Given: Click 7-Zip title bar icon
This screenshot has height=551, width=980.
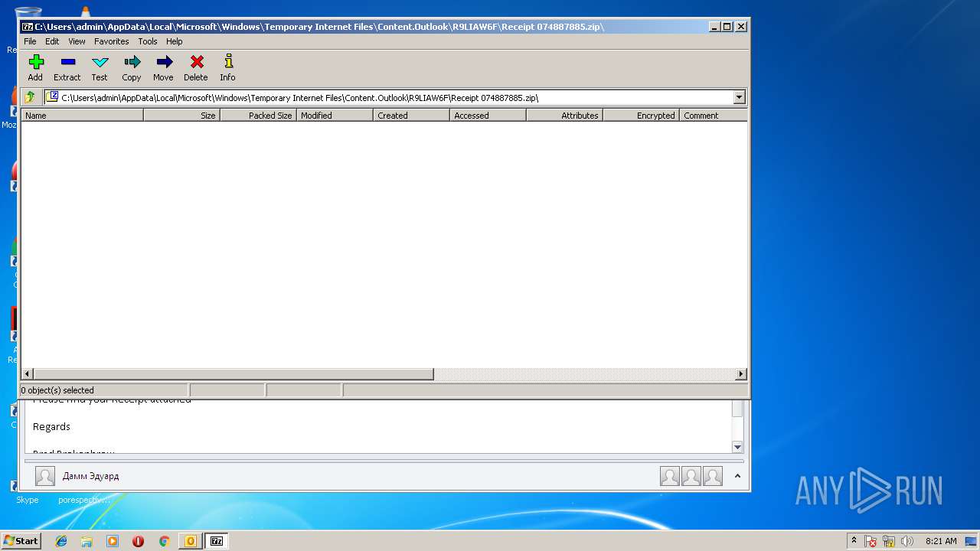Looking at the screenshot, I should click(27, 26).
